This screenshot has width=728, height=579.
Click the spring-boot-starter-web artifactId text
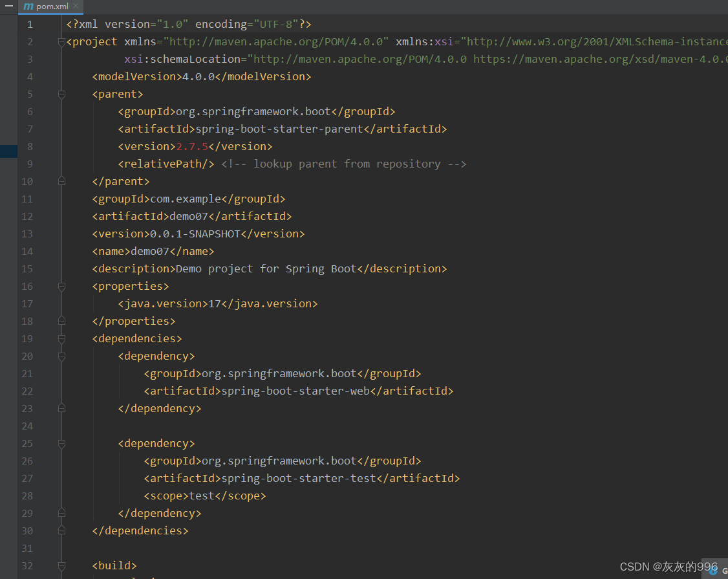[x=295, y=391]
